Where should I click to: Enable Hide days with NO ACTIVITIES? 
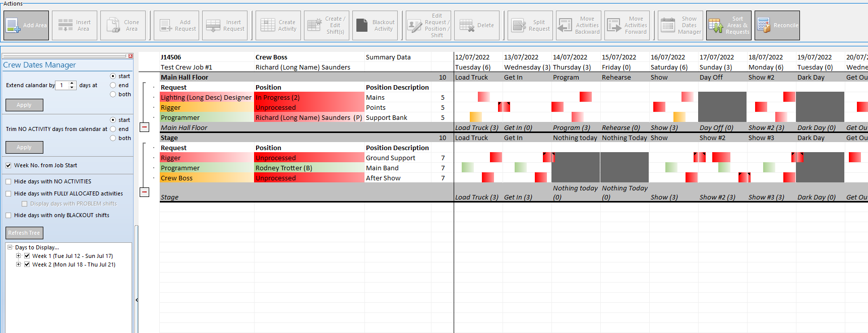tap(9, 181)
